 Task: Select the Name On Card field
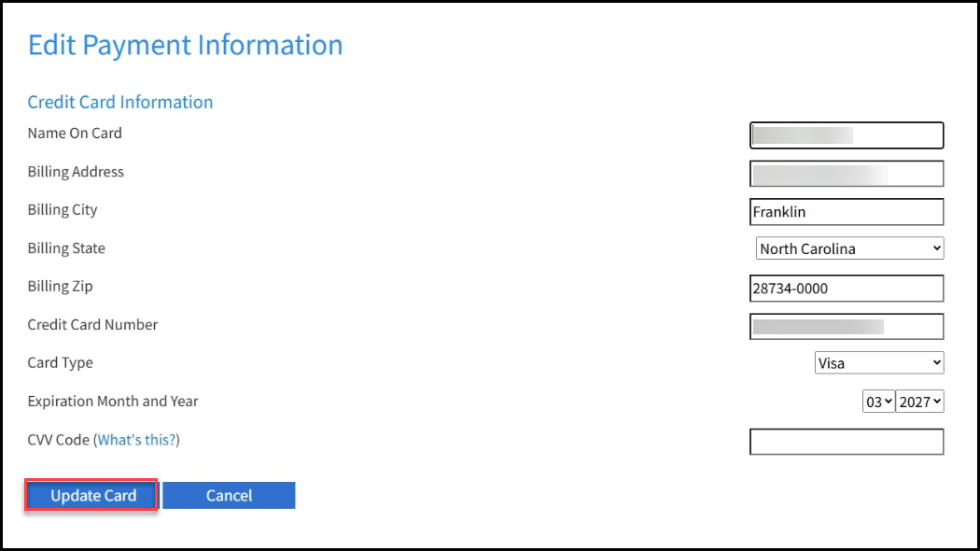click(846, 134)
